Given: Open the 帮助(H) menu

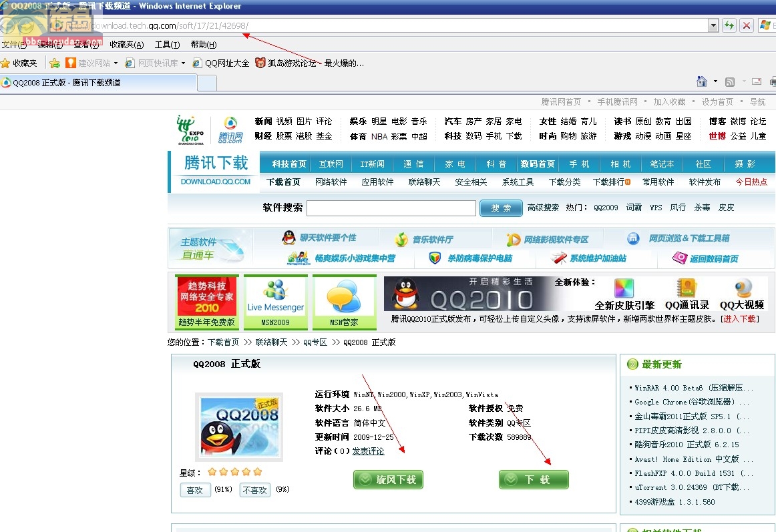Looking at the screenshot, I should 204,45.
